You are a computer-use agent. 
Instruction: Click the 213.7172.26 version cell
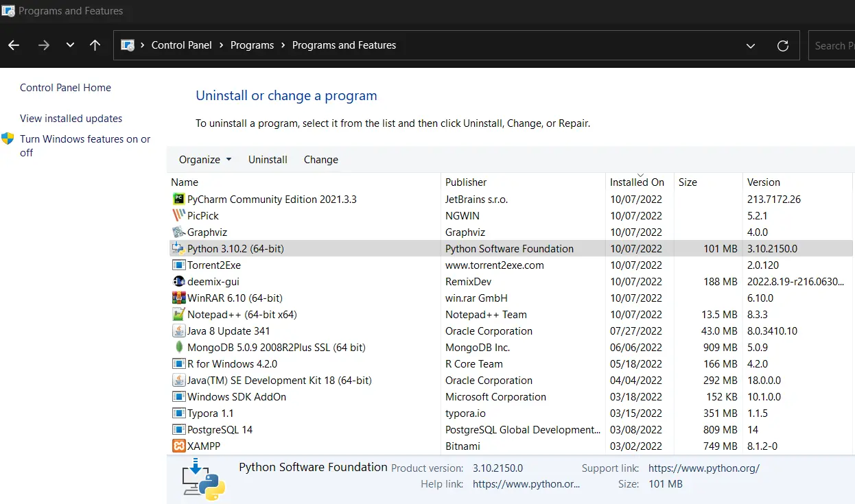point(774,200)
